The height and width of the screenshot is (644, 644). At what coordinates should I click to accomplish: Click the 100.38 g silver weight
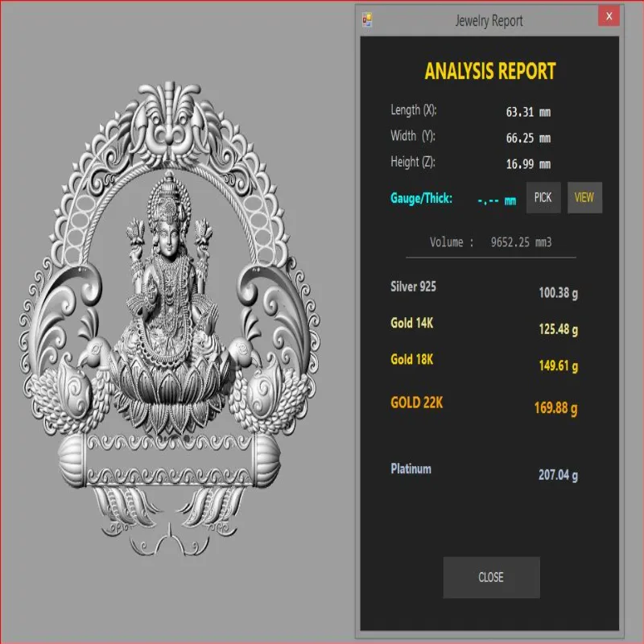558,293
